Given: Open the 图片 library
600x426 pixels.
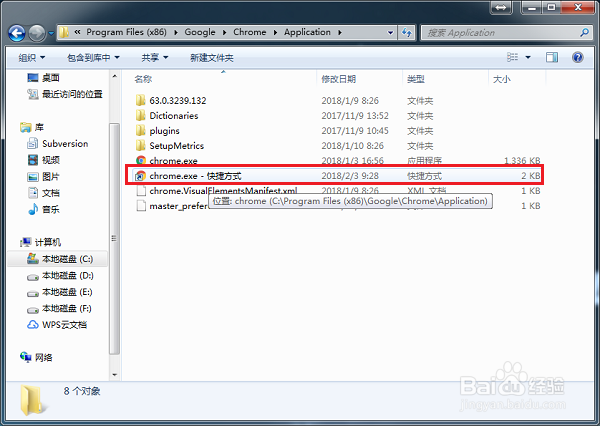Looking at the screenshot, I should tap(44, 176).
